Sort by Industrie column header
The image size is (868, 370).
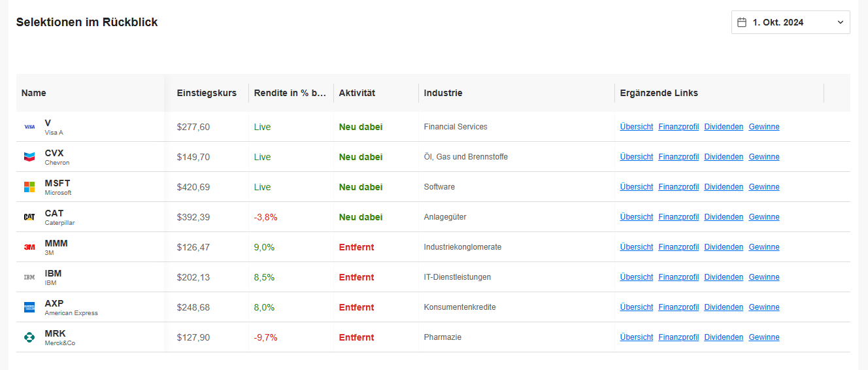443,93
